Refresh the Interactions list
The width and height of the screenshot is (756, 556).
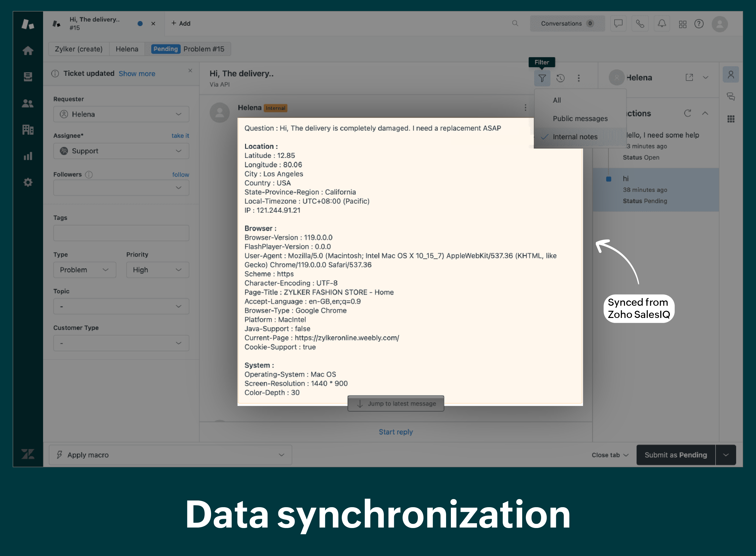[x=687, y=113]
